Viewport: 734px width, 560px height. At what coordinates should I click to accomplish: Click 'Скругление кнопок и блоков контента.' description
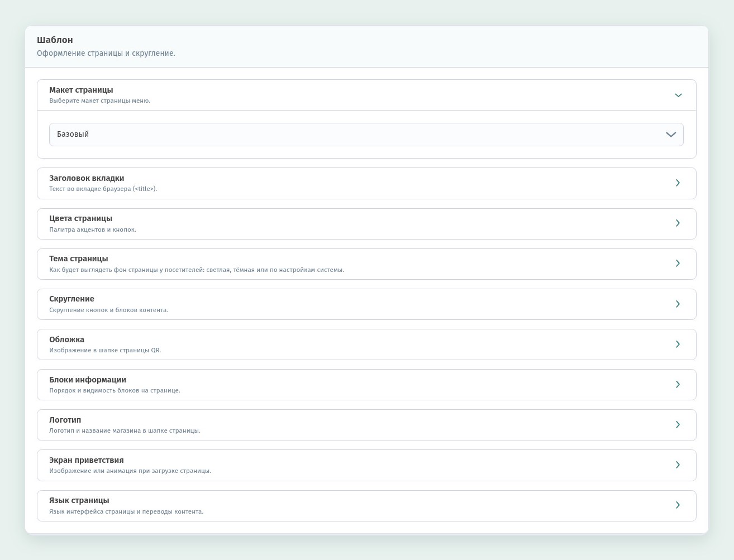[108, 310]
